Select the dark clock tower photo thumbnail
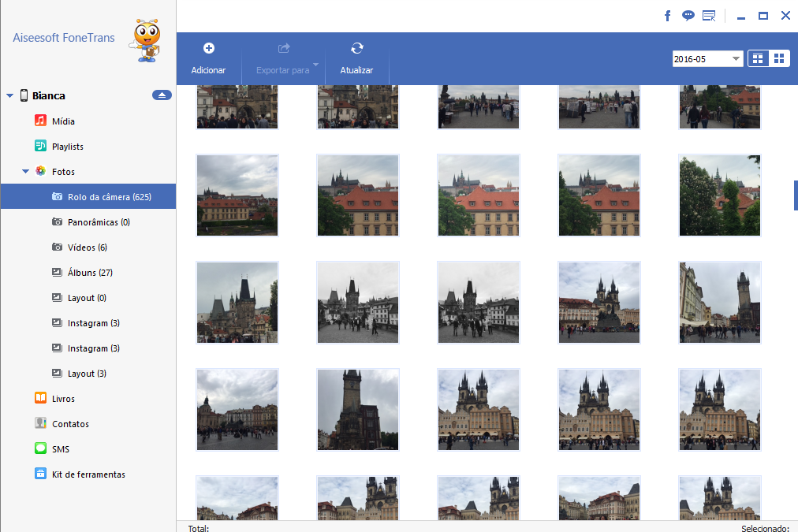The width and height of the screenshot is (798, 532). (x=357, y=409)
